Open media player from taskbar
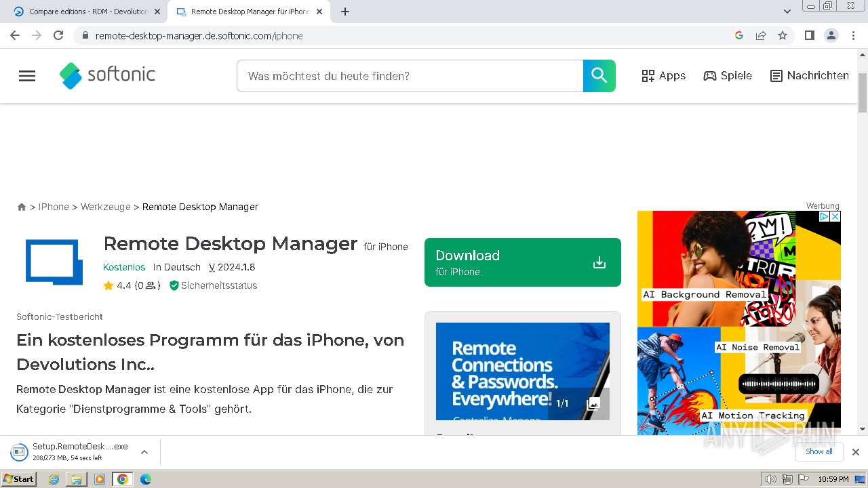 tap(100, 479)
